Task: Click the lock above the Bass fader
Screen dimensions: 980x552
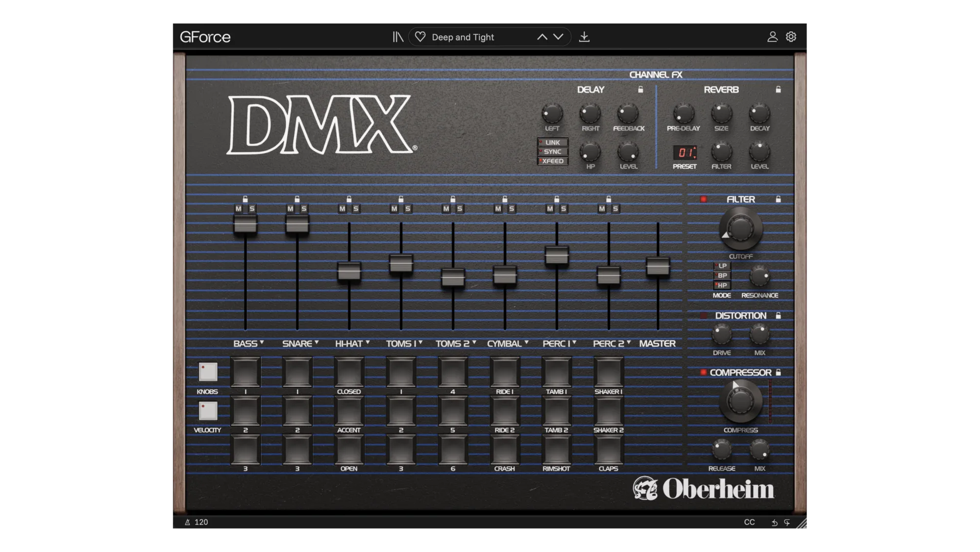Action: tap(245, 199)
